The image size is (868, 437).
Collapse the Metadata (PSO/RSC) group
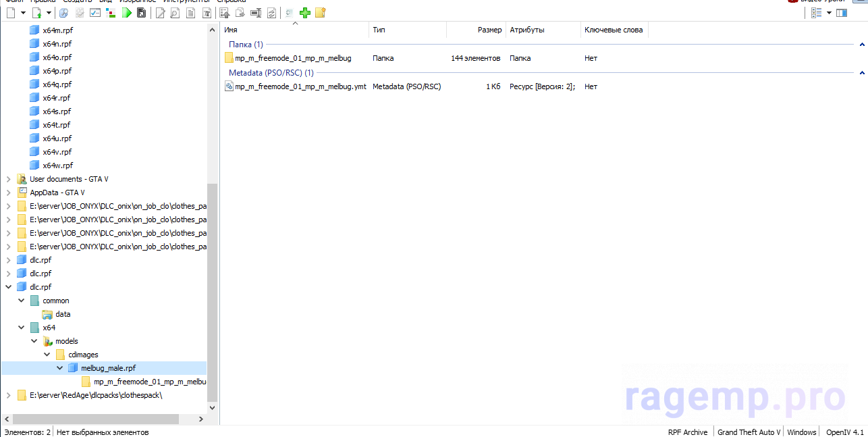[862, 73]
